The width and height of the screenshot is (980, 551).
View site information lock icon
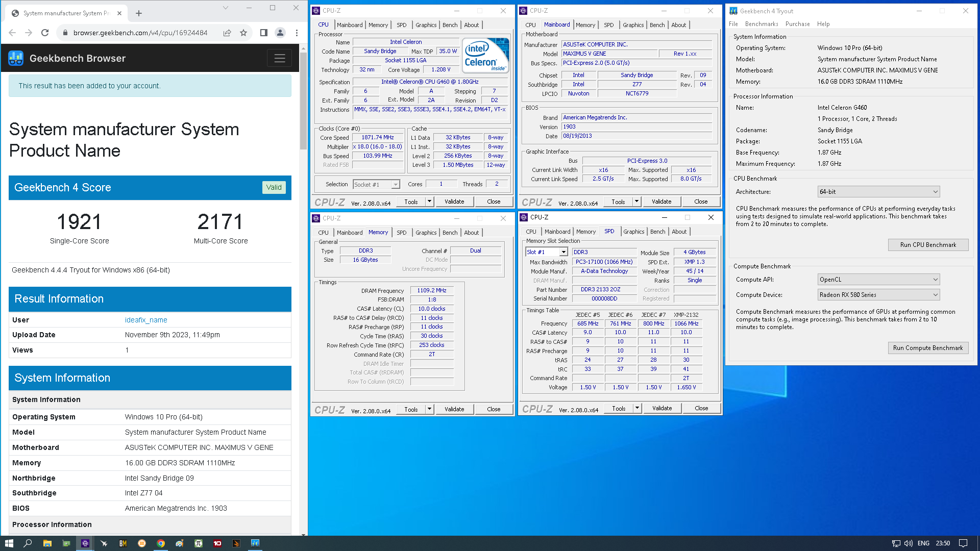(65, 33)
